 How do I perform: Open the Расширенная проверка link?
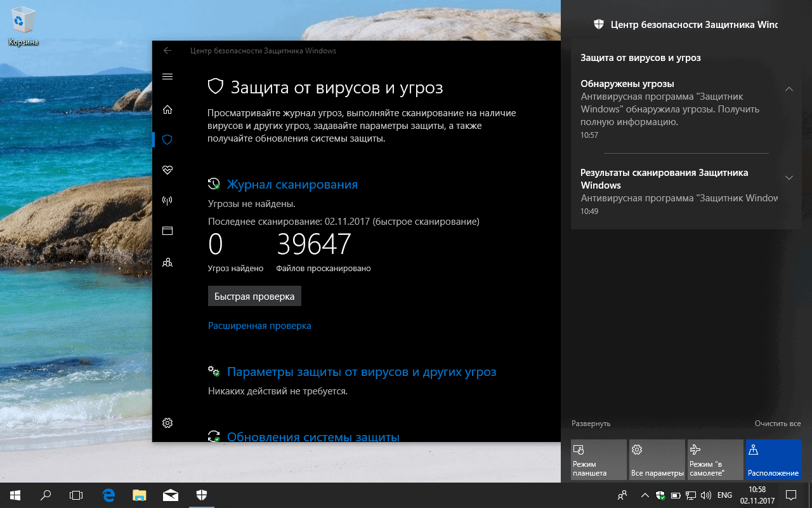pos(259,325)
